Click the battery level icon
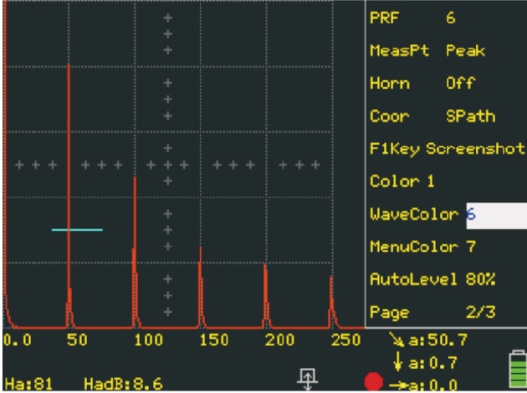The width and height of the screenshot is (527, 393). point(518,369)
